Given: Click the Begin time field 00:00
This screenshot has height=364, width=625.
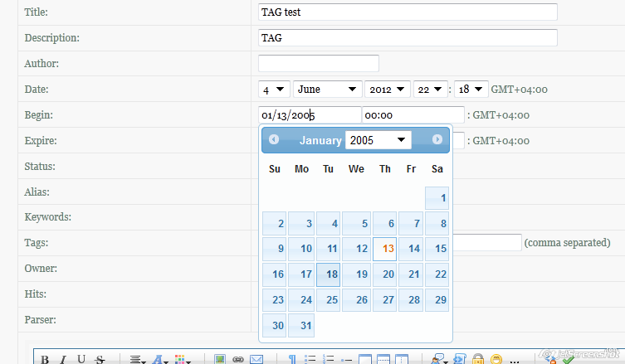Looking at the screenshot, I should 413,114.
